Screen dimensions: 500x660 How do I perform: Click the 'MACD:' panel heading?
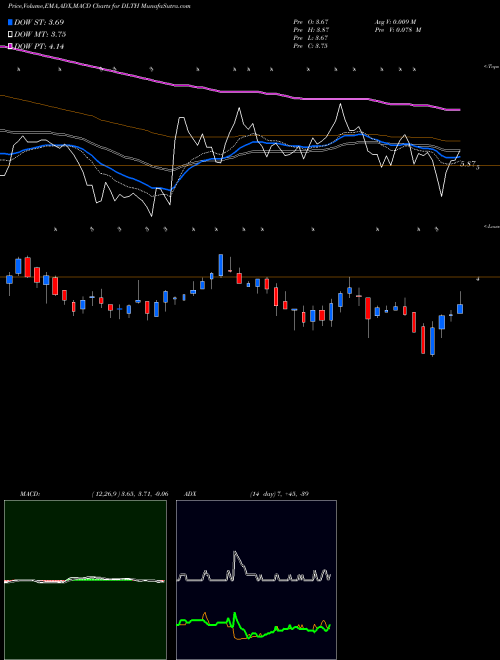[x=30, y=494]
